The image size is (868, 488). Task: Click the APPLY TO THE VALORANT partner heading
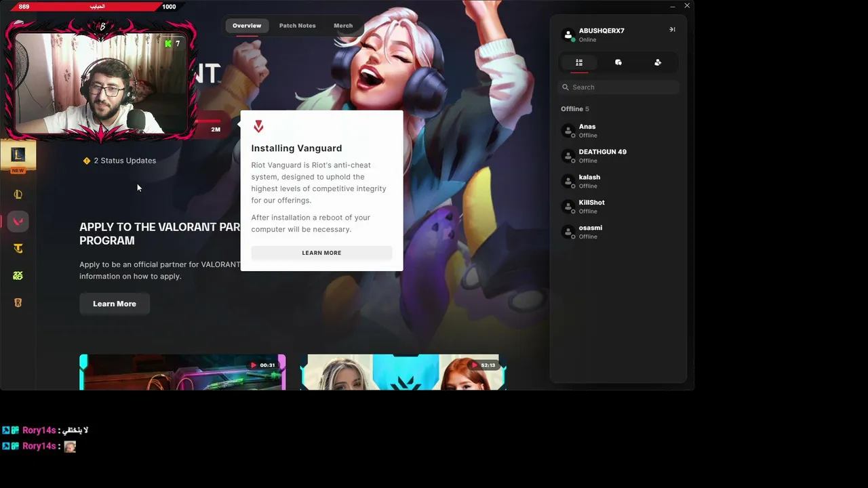pos(160,234)
